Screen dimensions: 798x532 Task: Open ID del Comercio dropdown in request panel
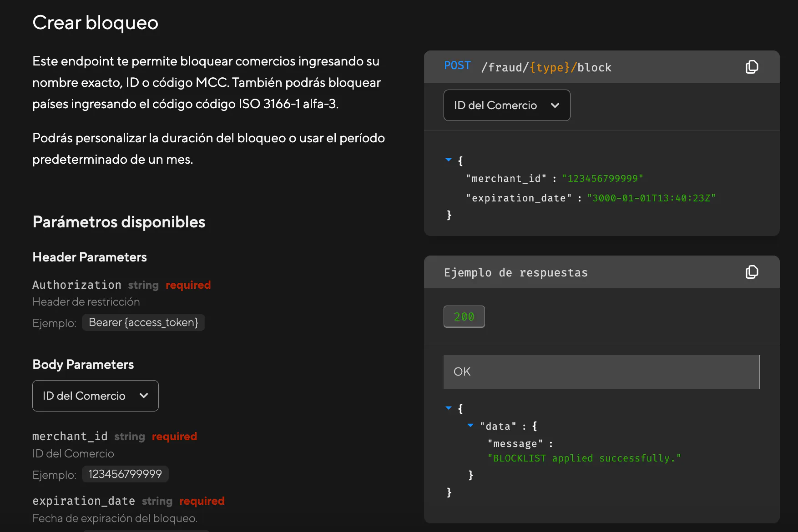coord(506,105)
